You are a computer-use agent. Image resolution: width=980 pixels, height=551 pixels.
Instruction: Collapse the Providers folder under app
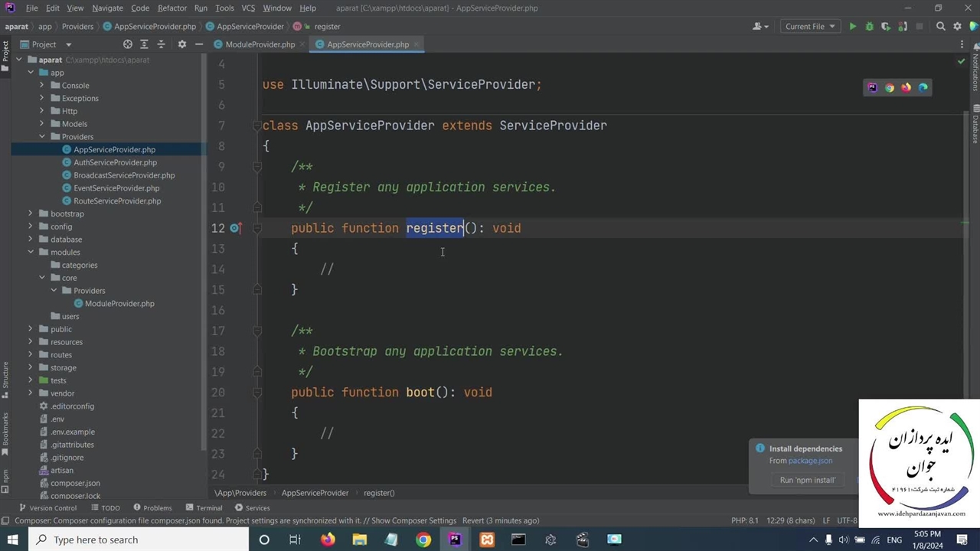point(42,137)
